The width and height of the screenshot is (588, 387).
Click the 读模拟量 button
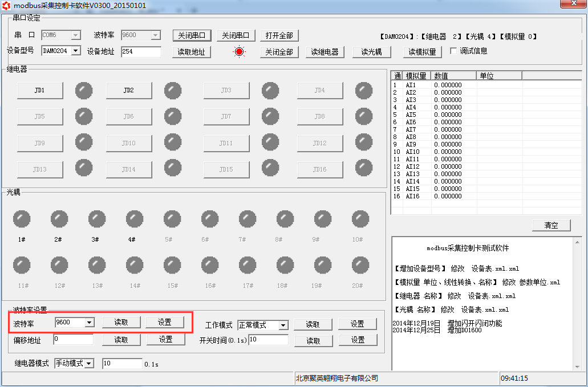tap(422, 52)
